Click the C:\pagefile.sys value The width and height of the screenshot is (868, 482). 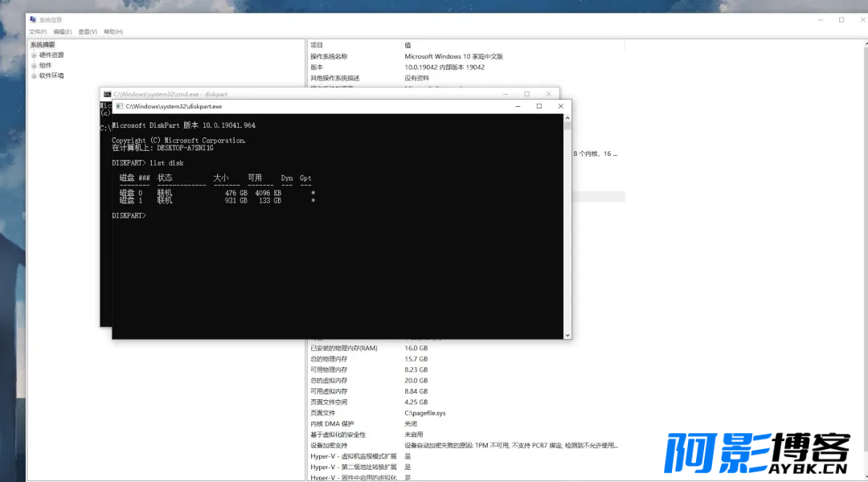[x=424, y=413]
